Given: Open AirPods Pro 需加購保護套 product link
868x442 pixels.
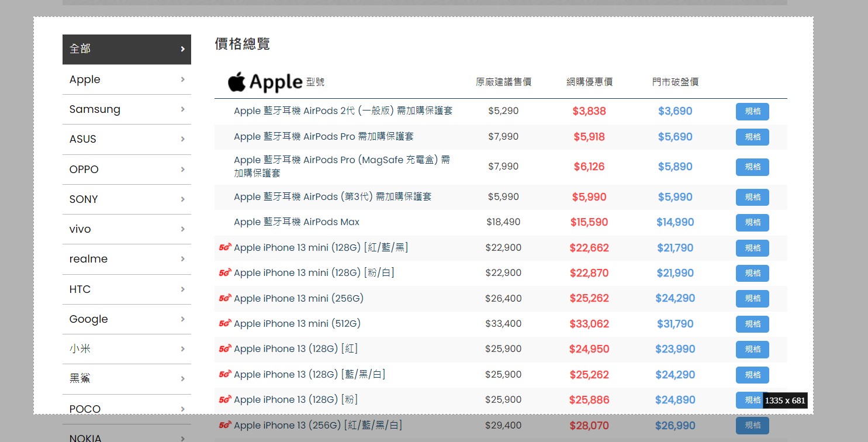Looking at the screenshot, I should click(324, 136).
